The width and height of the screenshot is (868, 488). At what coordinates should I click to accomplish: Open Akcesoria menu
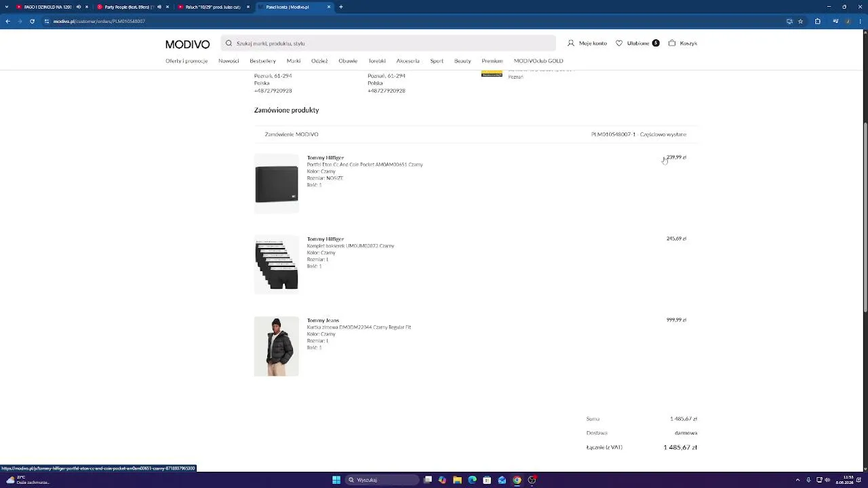(408, 61)
